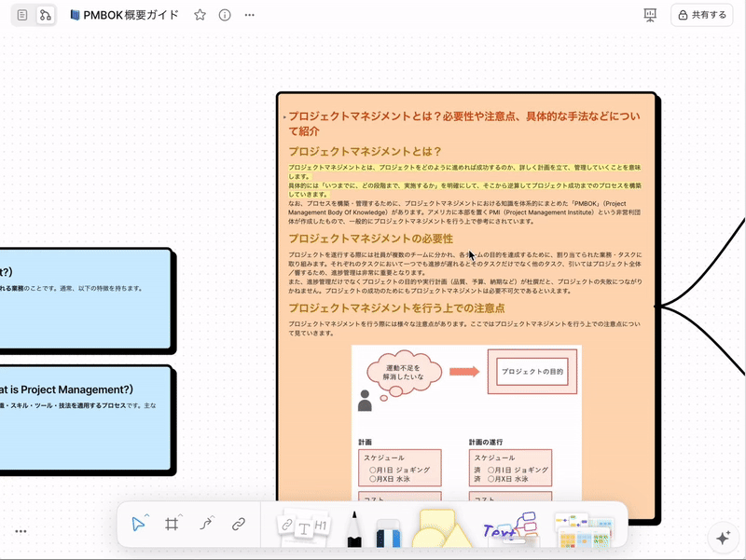Show document info
The height and width of the screenshot is (560, 746).
coord(224,15)
